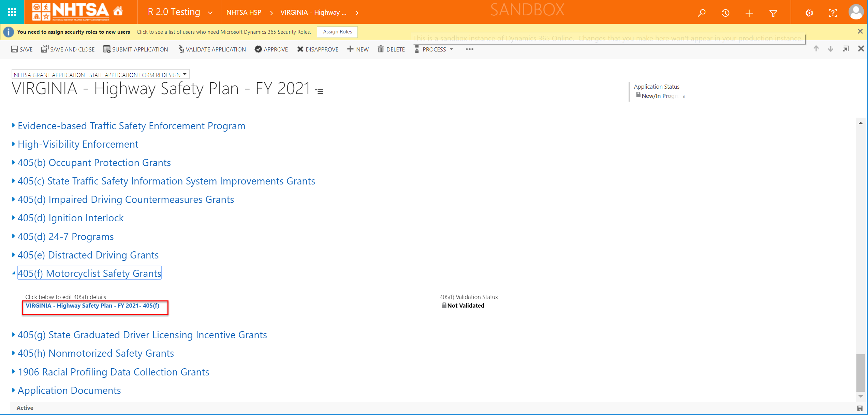The height and width of the screenshot is (415, 868).
Task: Click the user profile avatar
Action: click(856, 12)
